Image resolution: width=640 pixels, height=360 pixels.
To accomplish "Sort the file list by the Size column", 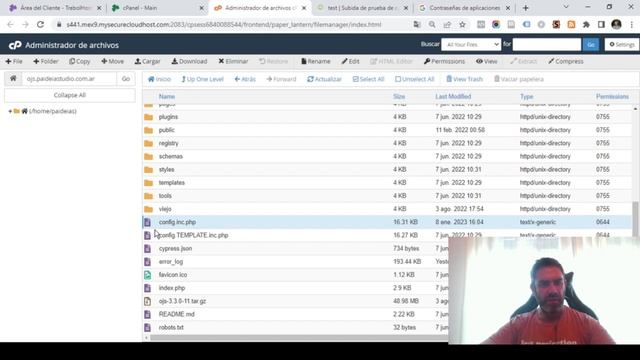I will (399, 97).
